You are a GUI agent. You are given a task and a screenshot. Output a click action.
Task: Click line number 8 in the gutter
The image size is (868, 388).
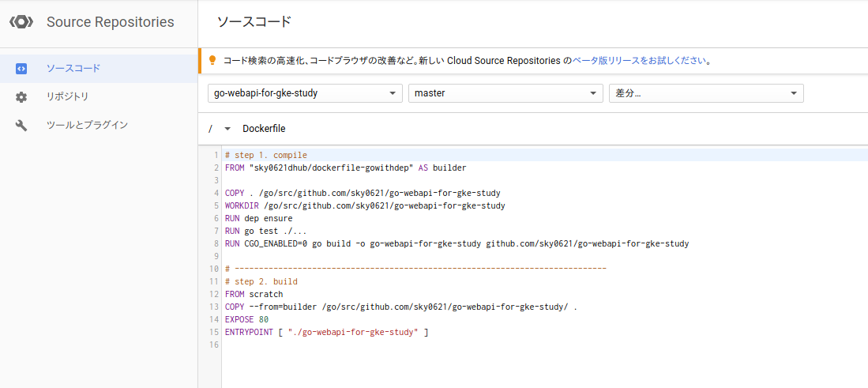(x=216, y=243)
